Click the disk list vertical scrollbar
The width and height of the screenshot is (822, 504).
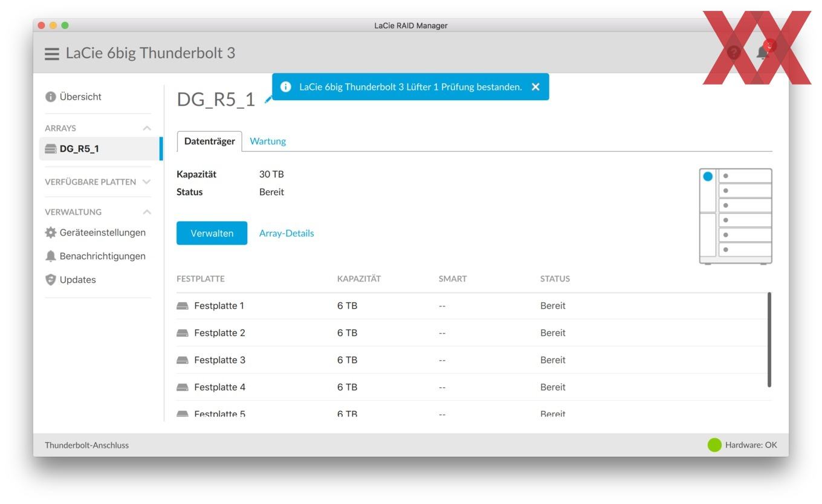point(769,340)
